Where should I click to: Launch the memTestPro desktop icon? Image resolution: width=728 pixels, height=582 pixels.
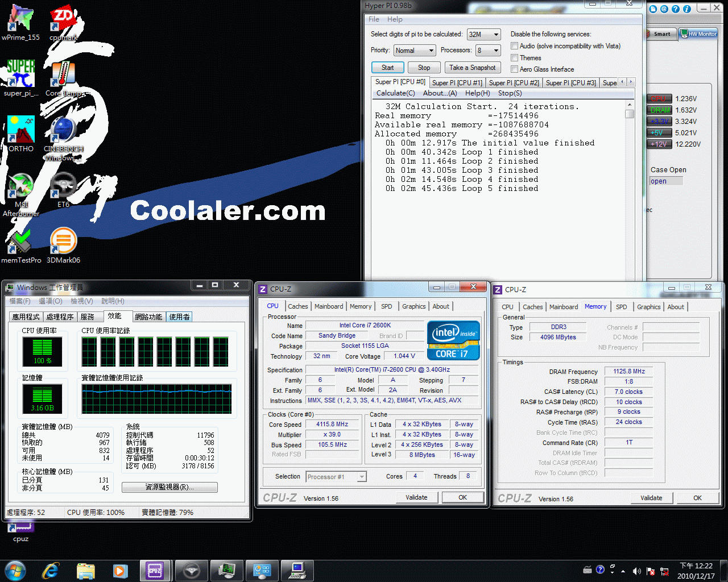tap(21, 246)
